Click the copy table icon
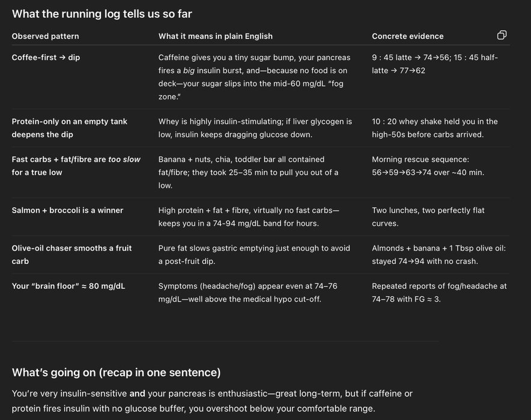Screen dimensions: 531x420 pyautogui.click(x=502, y=35)
